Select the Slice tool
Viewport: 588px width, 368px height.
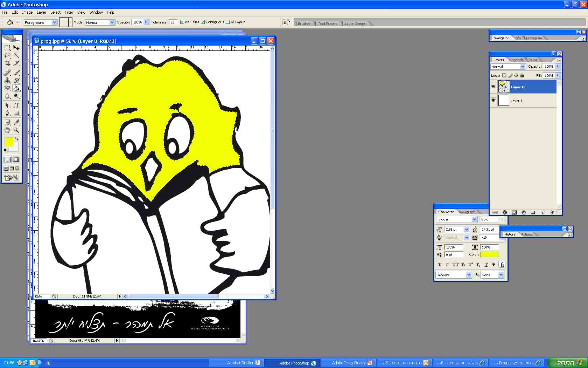pos(16,63)
